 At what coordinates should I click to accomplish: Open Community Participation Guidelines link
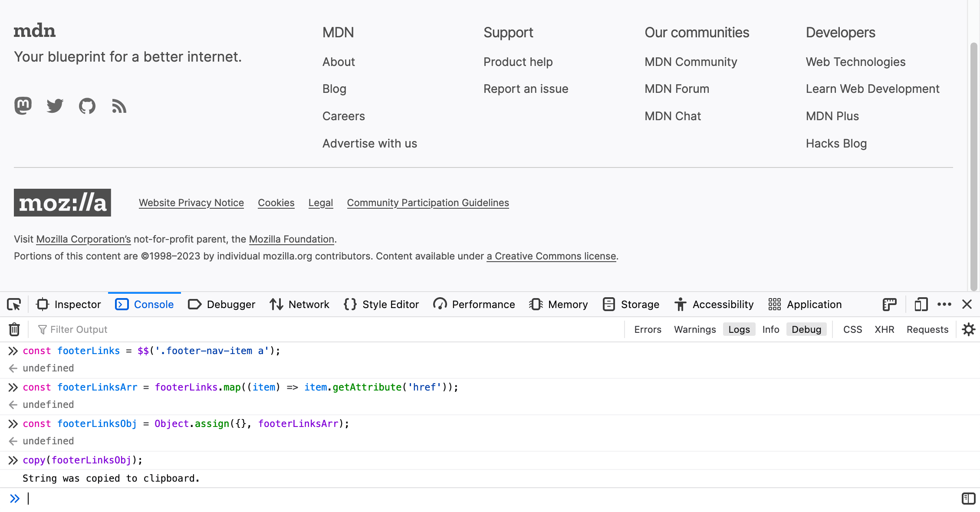(x=428, y=203)
